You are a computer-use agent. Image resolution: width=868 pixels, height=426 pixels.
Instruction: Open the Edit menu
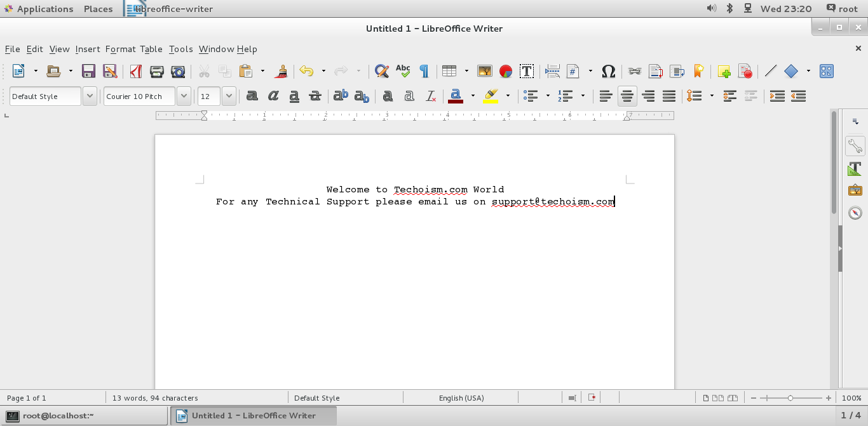[x=35, y=49]
